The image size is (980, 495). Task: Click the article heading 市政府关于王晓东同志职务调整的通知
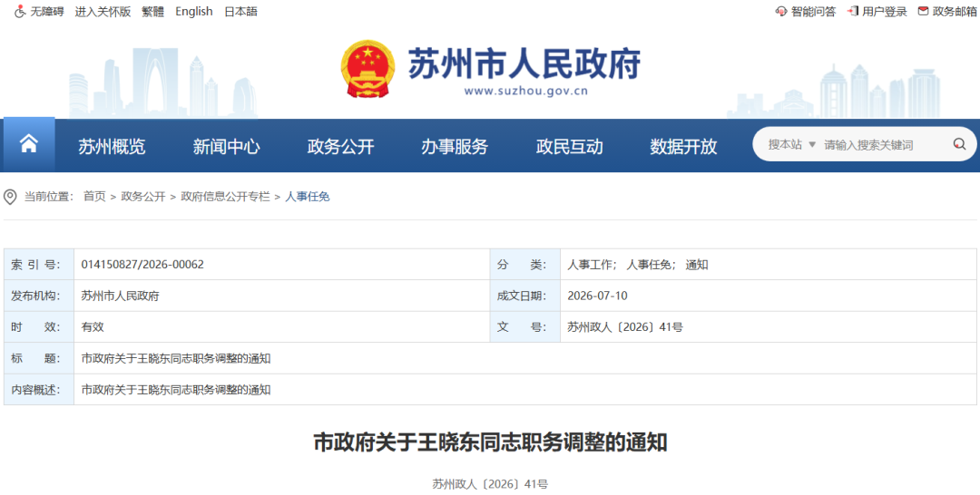pyautogui.click(x=490, y=442)
